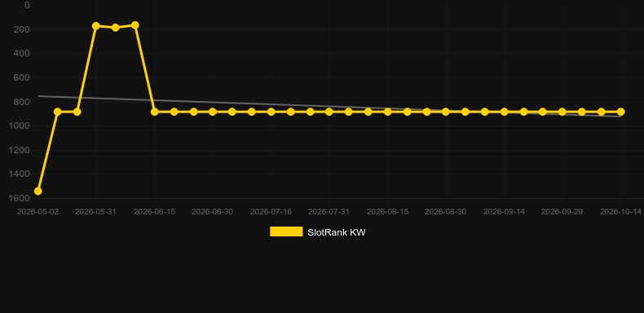Click the x-axis label 2026-10-14
Viewport: 644px width, 313px height.
(x=620, y=212)
